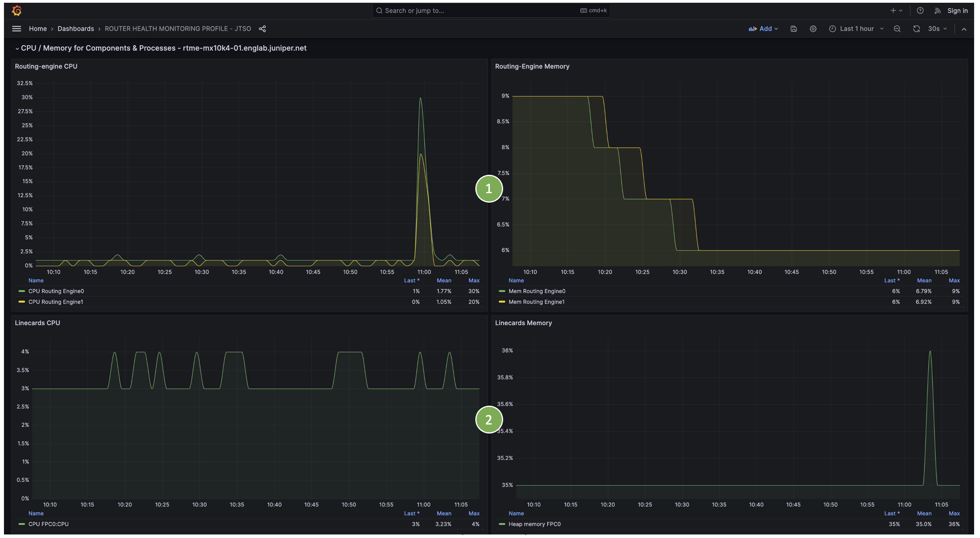Open the Last 1 hour time picker
The width and height of the screenshot is (980, 538).
[x=856, y=29]
